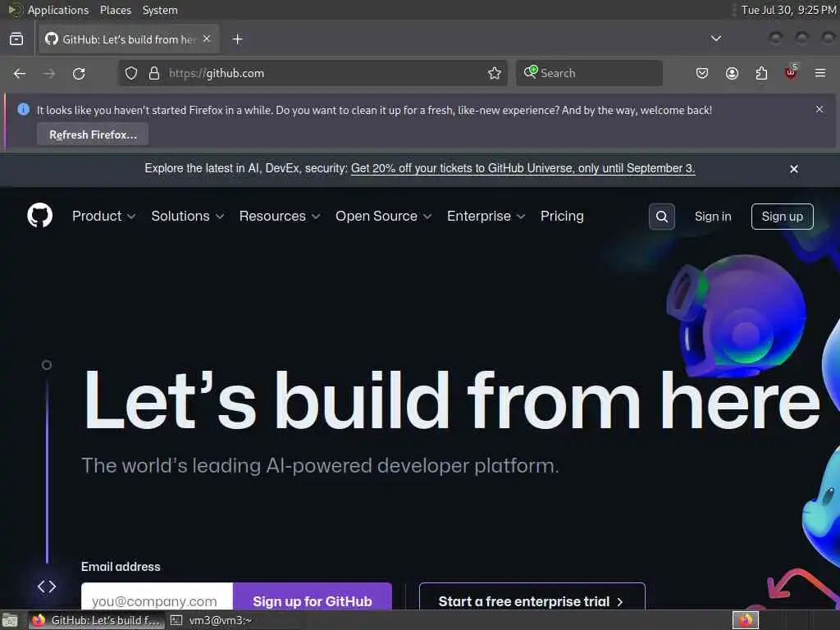This screenshot has height=630, width=840.
Task: Open the Extensions puzzle icon
Action: click(761, 73)
